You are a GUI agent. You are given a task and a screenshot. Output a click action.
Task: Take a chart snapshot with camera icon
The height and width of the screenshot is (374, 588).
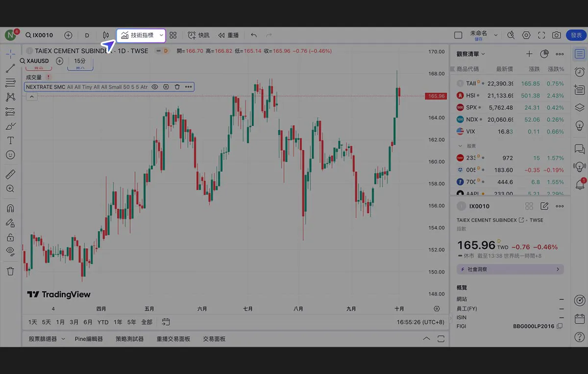557,35
